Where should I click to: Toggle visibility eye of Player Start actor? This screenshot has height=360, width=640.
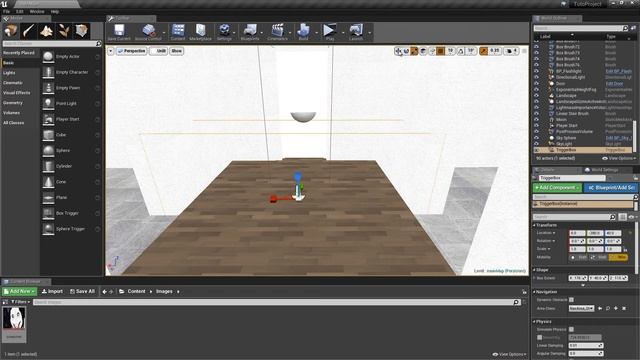coord(536,126)
